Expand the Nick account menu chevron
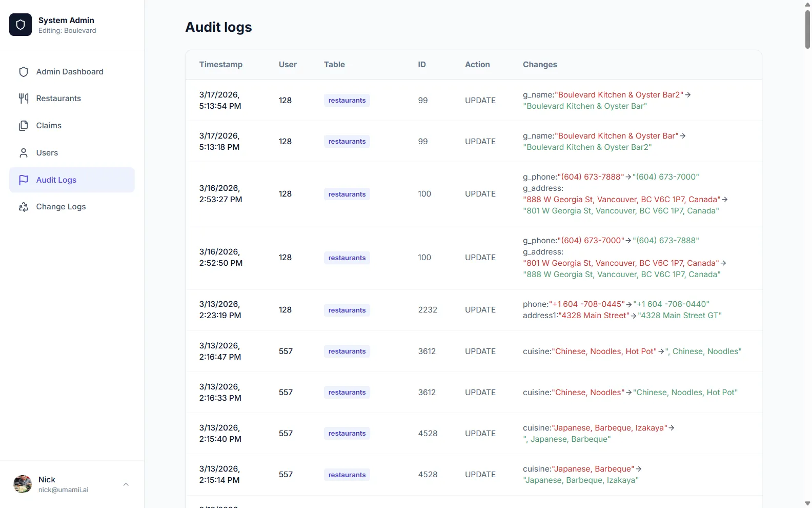812x508 pixels. [x=126, y=484]
